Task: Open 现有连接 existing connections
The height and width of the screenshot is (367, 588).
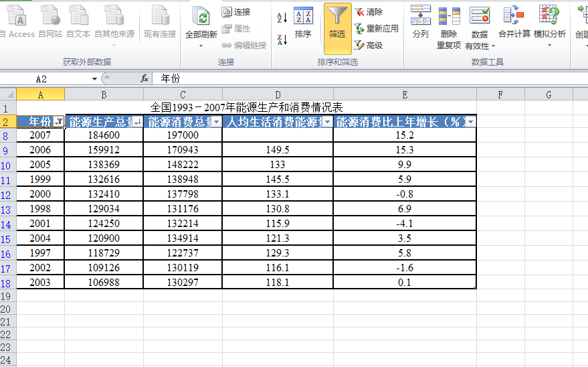Action: 160,23
